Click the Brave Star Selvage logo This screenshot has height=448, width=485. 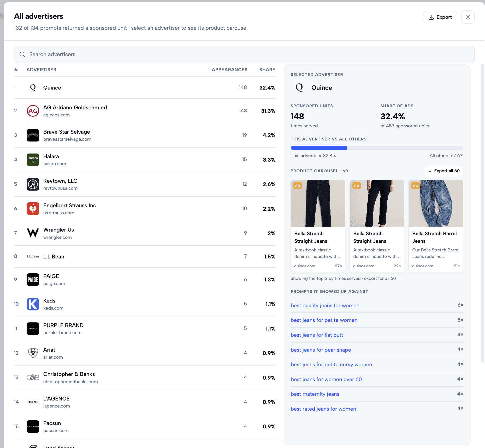click(33, 135)
